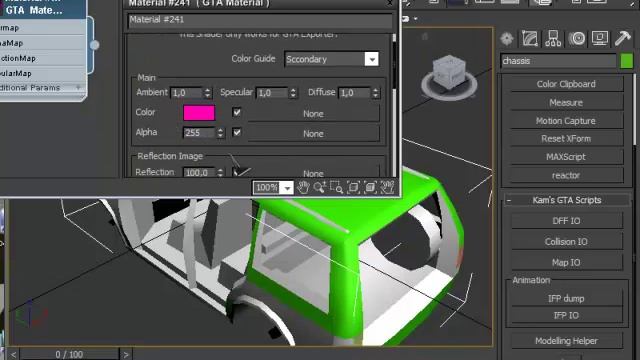Click the IFP IO button
Image resolution: width=640 pixels, height=360 pixels.
click(566, 316)
